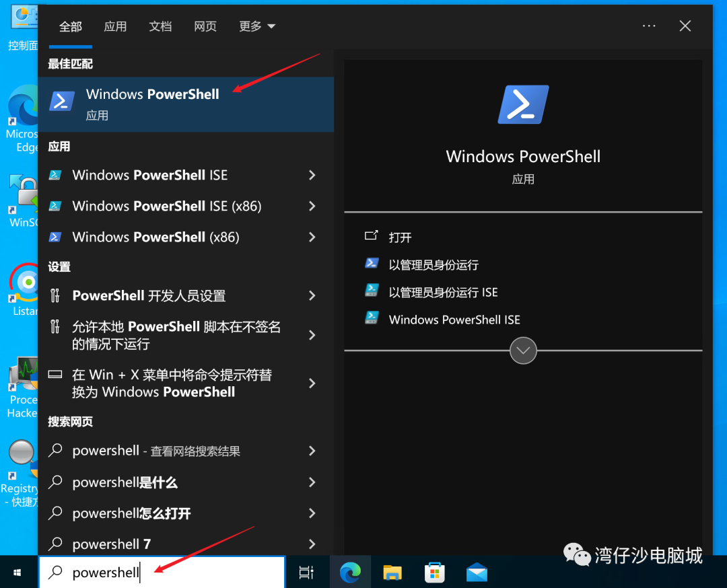Screen dimensions: 727x588
Task: Select the Windows PowerShell (x86) app result
Action: [186, 237]
